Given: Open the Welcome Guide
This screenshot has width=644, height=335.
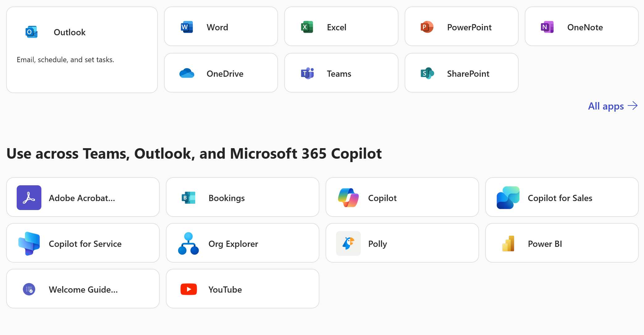Looking at the screenshot, I should (x=82, y=289).
